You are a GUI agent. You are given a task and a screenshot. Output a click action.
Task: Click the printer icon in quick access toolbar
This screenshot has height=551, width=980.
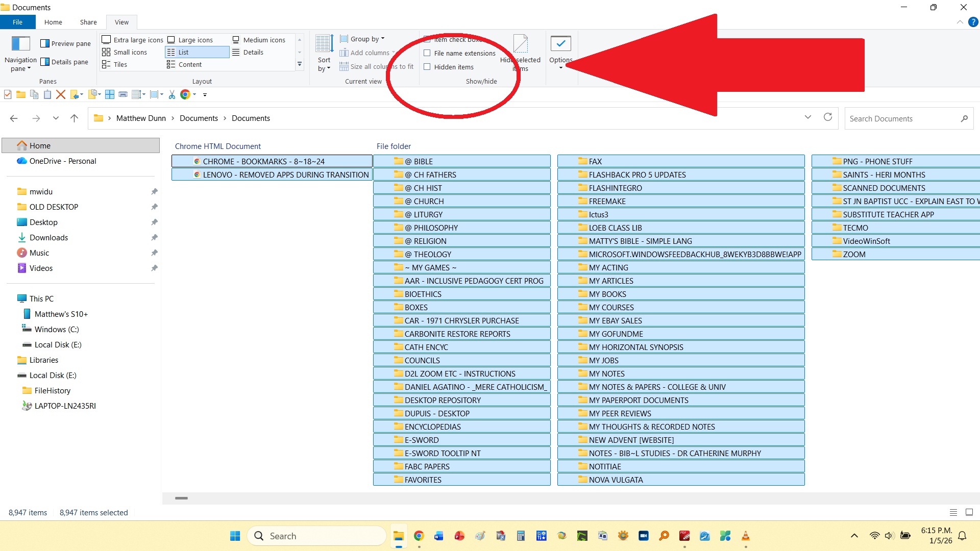123,94
